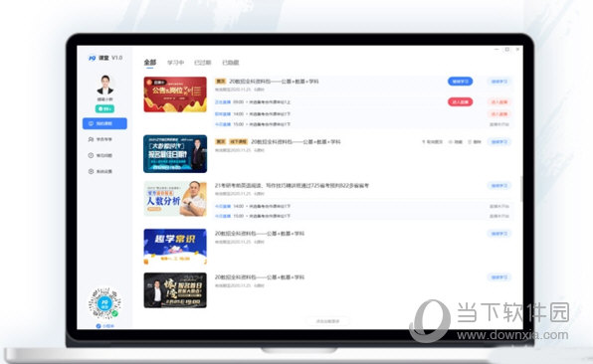Click 继续学习 on the 21考研 course row
Viewport: 593px width, 364px height.
point(499,186)
